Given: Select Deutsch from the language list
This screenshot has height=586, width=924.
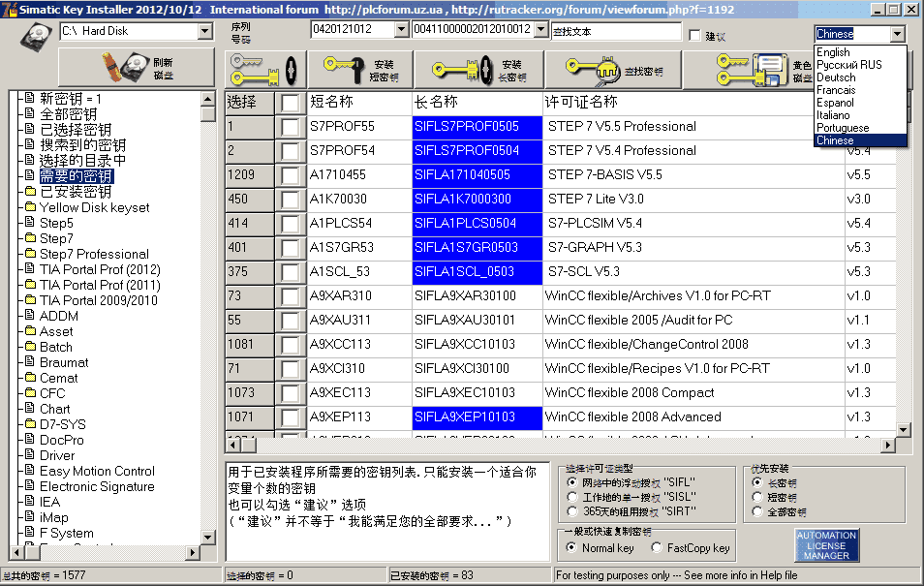Looking at the screenshot, I should click(x=836, y=77).
